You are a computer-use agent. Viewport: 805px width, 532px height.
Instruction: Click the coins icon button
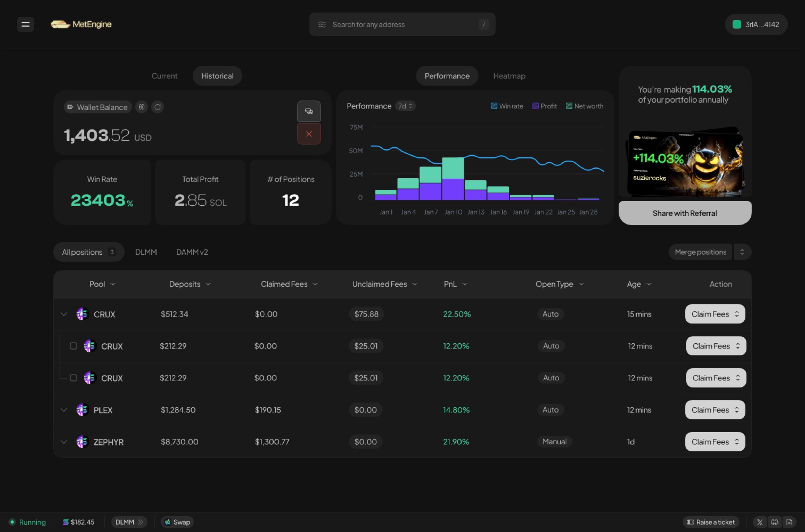tap(309, 111)
